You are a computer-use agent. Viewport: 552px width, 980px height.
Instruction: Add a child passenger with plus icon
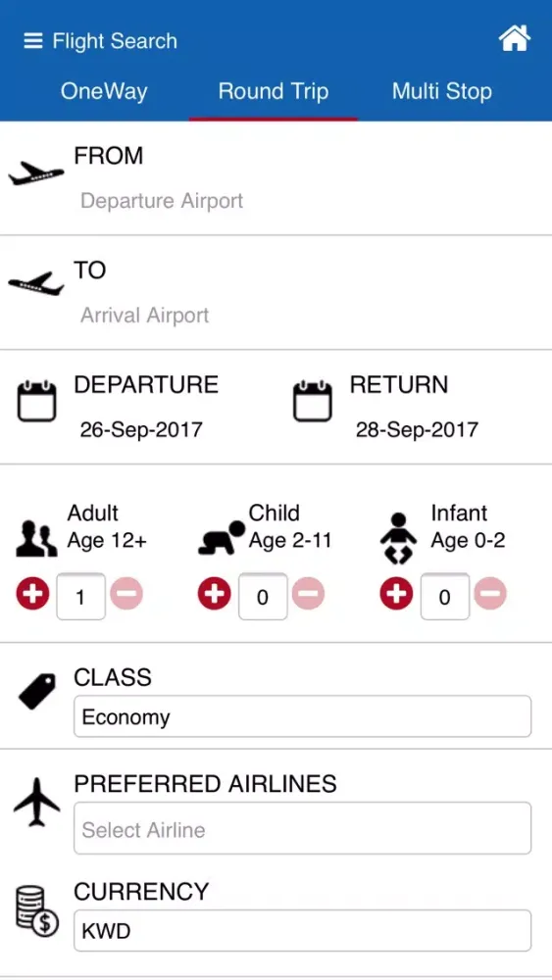(215, 594)
